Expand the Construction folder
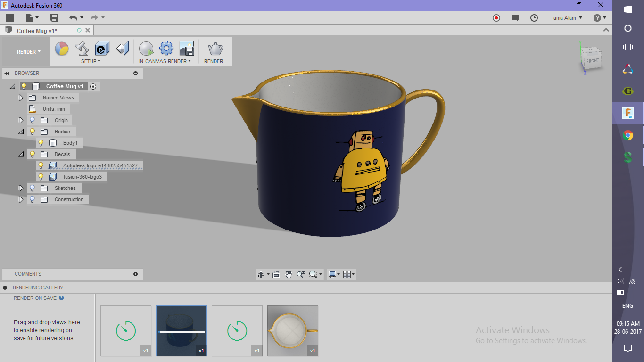This screenshot has height=362, width=644. pos(21,199)
